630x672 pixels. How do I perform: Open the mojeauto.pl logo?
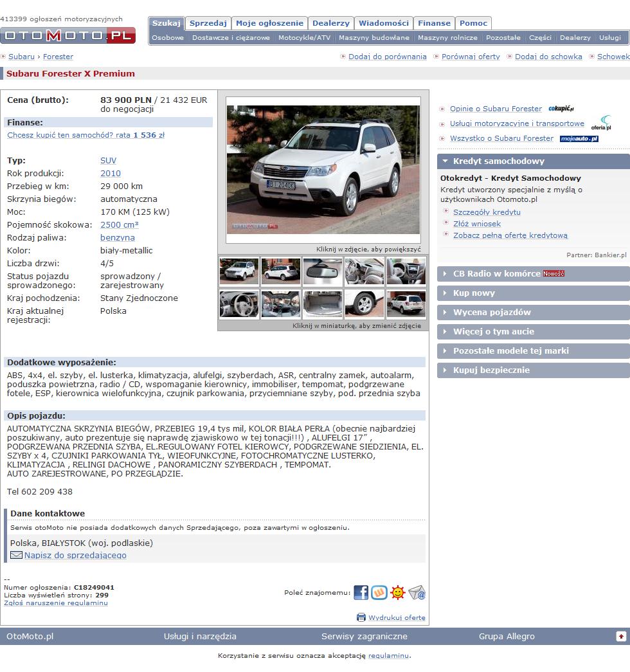[x=579, y=138]
